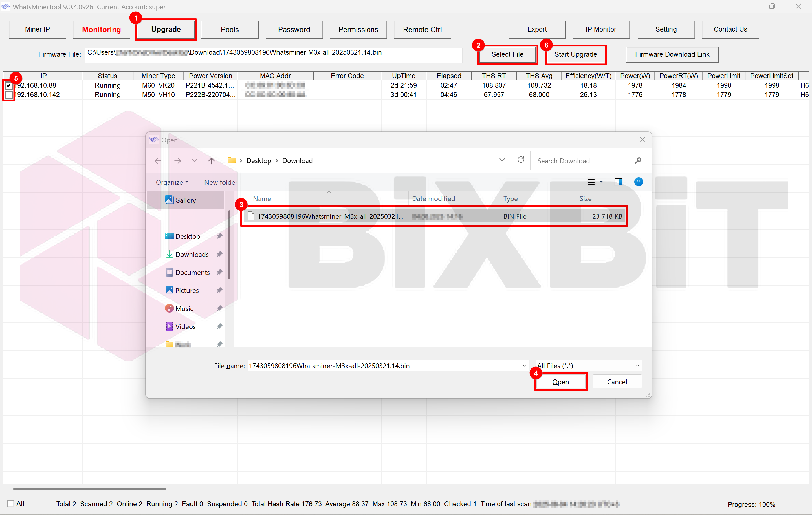Open the Organize menu
This screenshot has height=515, width=812.
pyautogui.click(x=172, y=182)
